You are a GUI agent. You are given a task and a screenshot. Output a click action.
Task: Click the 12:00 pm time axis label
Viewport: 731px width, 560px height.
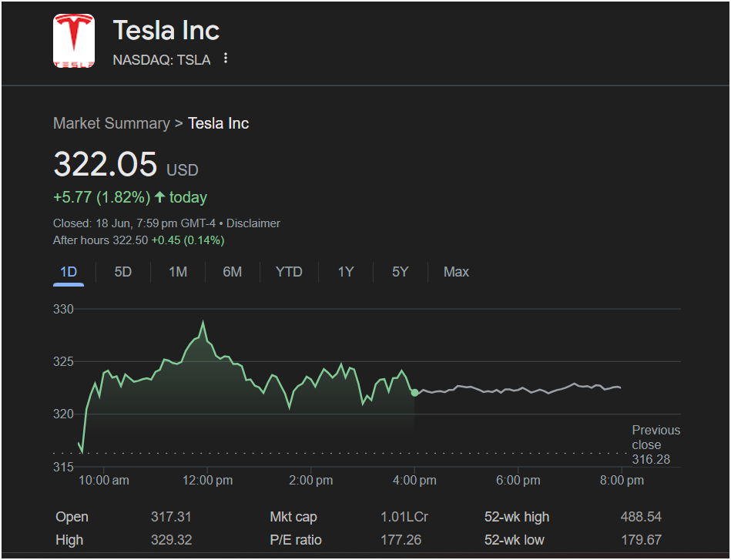pos(207,480)
